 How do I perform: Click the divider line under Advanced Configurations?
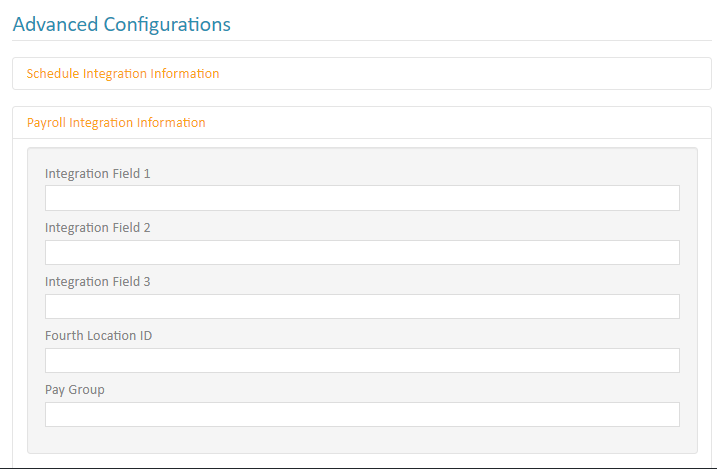(362, 40)
